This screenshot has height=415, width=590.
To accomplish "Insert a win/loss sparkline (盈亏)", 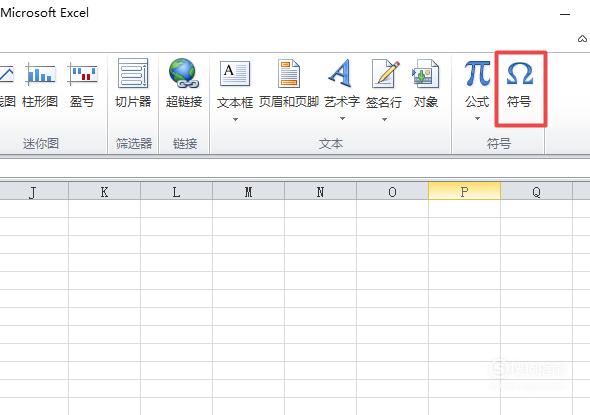I will click(82, 85).
